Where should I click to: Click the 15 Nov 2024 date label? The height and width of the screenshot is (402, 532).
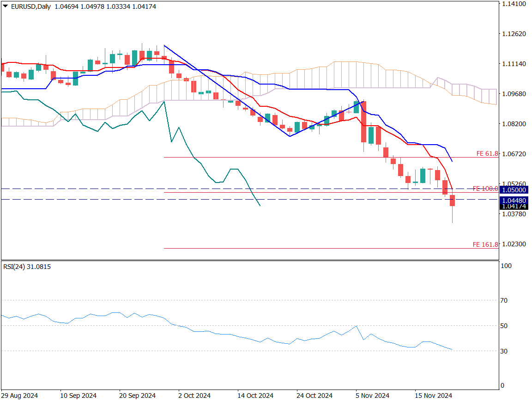point(433,396)
